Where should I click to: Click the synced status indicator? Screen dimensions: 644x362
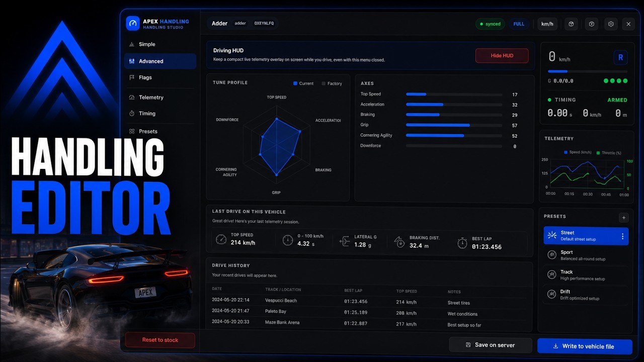point(490,24)
